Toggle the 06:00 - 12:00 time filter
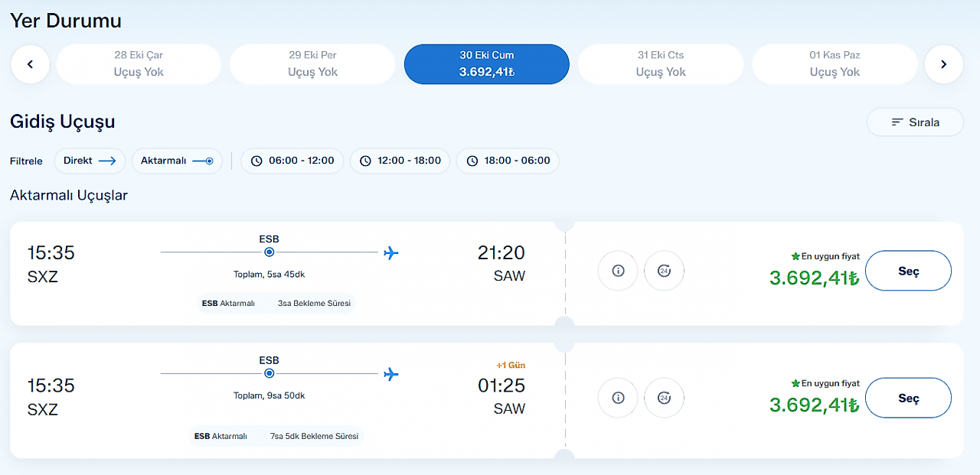The height and width of the screenshot is (475, 980). pyautogui.click(x=292, y=161)
